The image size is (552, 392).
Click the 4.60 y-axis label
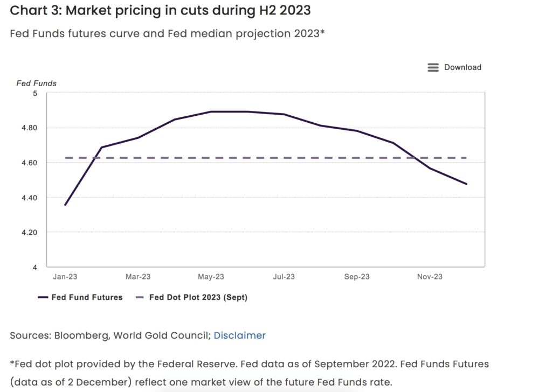(x=29, y=163)
